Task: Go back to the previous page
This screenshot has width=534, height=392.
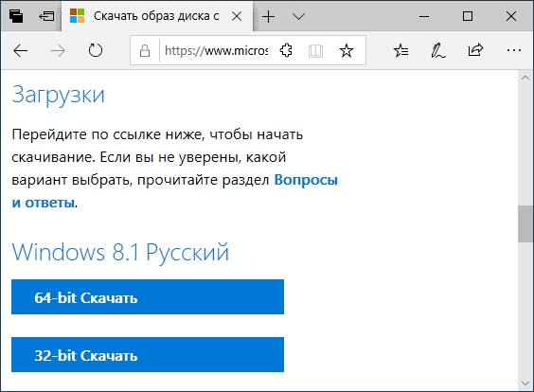Action: 21,51
